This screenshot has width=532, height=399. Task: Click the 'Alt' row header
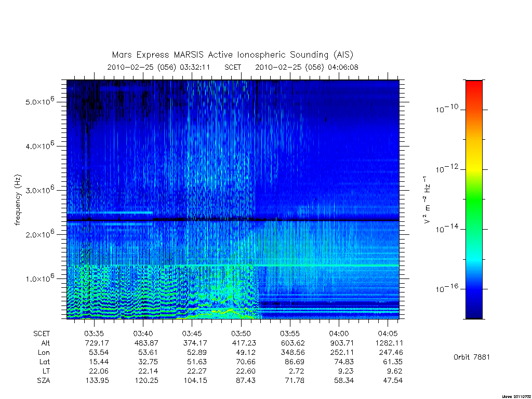pos(46,343)
